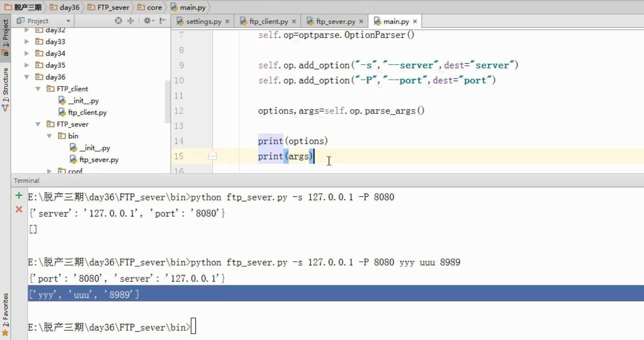Collapse the bin folder
Screen dimensions: 644x340
[x=49, y=136]
